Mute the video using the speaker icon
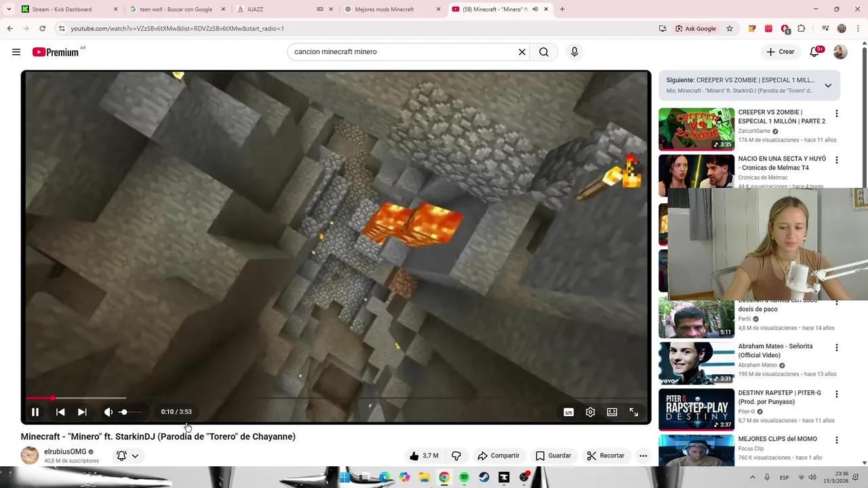The height and width of the screenshot is (488, 868). pos(108,411)
